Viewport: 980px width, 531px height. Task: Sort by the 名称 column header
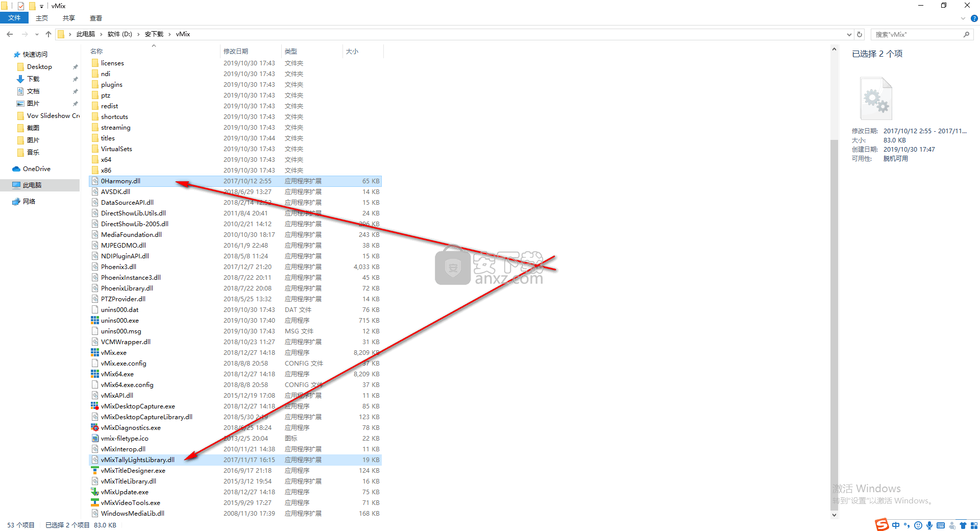[x=96, y=52]
